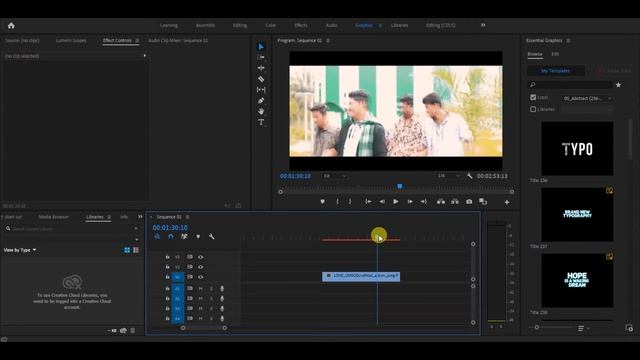Filter templates by favorites star

618,85
